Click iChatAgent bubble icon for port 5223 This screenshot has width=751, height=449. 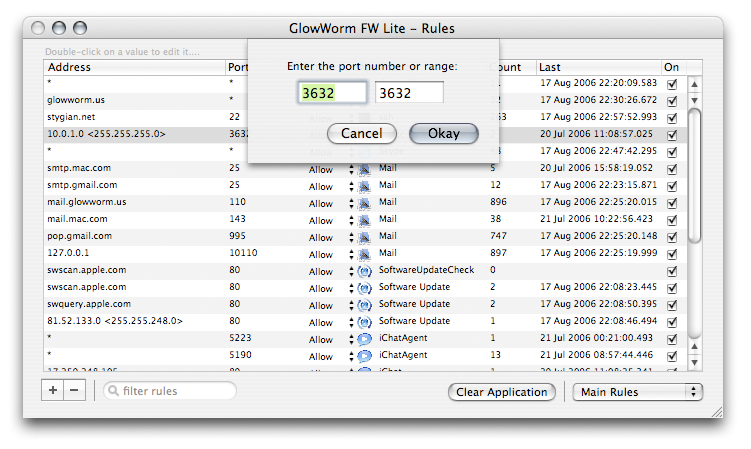(364, 339)
